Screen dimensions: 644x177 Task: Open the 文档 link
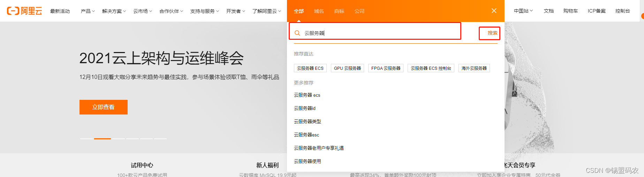pos(549,11)
